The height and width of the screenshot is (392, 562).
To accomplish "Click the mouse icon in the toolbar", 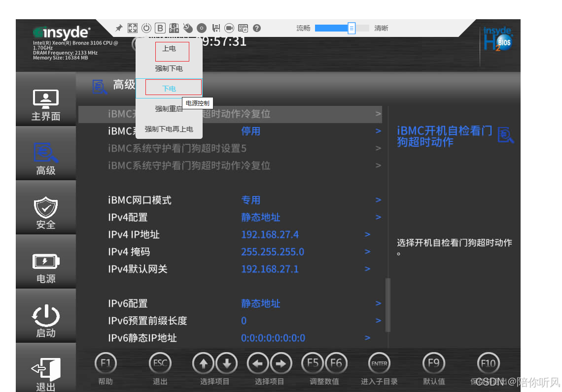I will tap(188, 28).
